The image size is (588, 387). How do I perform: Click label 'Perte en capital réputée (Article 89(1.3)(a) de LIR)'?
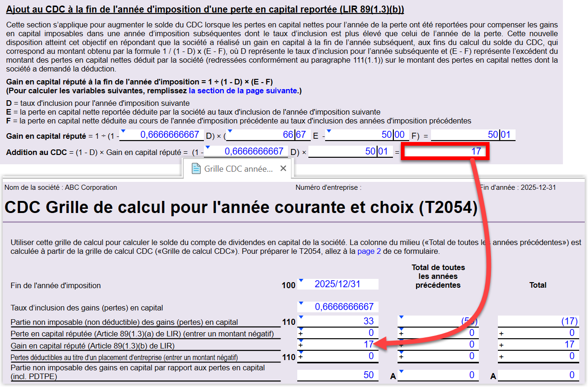point(142,334)
